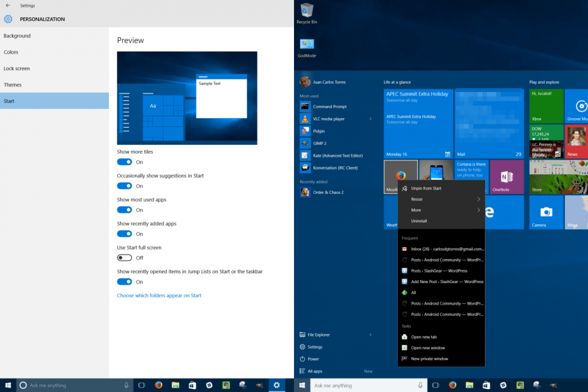The width and height of the screenshot is (588, 392).
Task: Open Add New Post SlashGear entry
Action: point(442,281)
